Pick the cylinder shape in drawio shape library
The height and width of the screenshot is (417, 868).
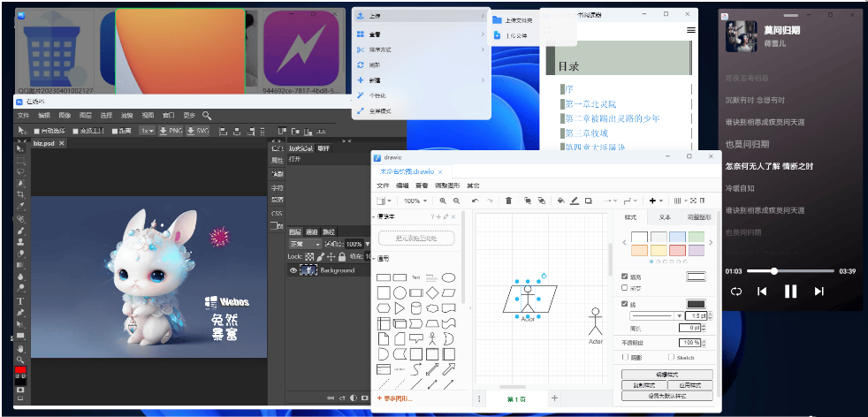[x=416, y=308]
